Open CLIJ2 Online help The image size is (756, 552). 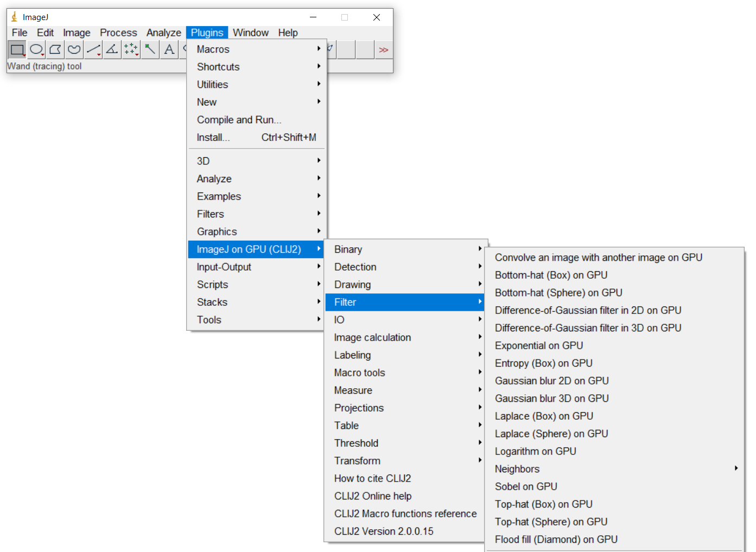pos(404,496)
